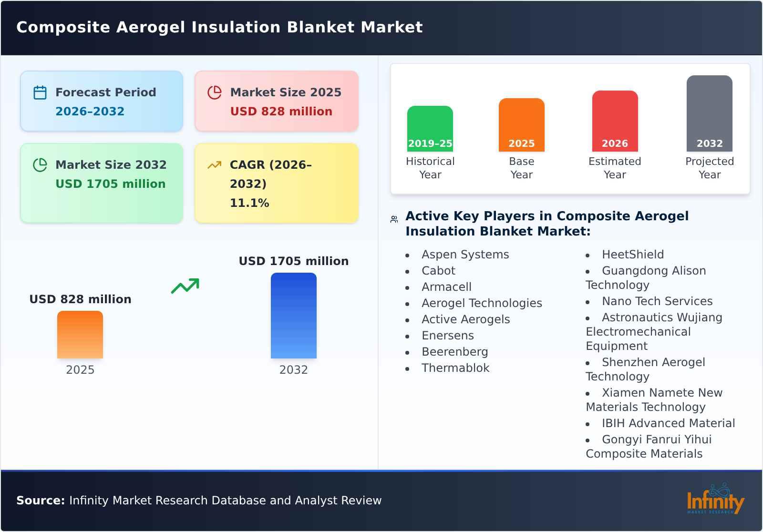Viewport: 763px width, 532px height.
Task: Select Aspen Systems in the key players list
Action: 464,255
